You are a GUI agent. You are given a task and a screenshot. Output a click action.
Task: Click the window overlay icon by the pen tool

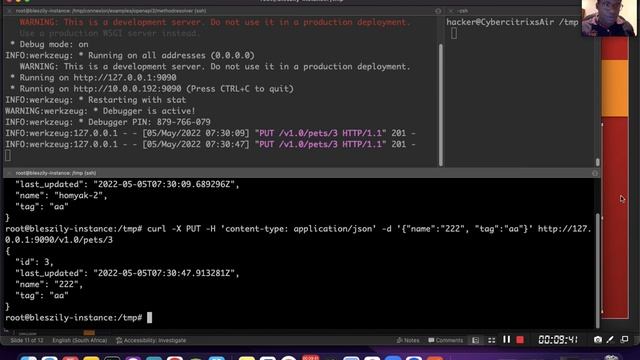coord(624,340)
